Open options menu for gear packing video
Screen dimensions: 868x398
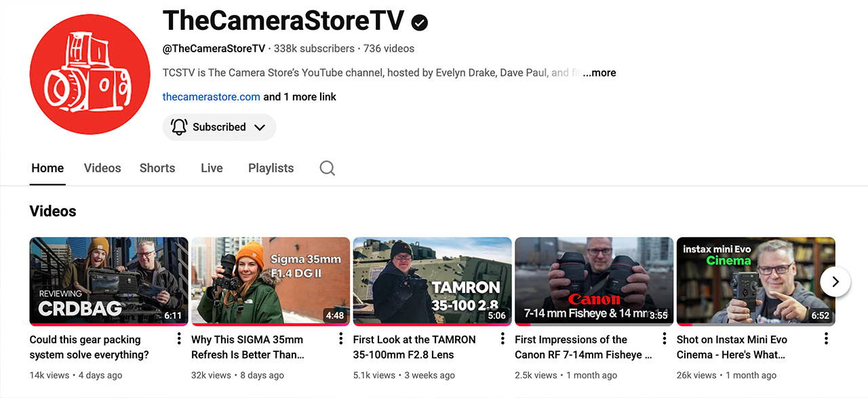point(179,339)
